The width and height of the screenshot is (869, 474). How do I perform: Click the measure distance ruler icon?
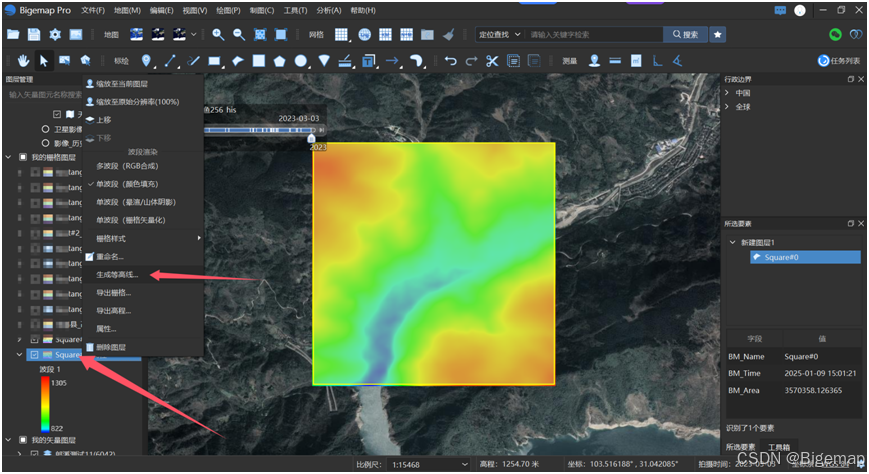tap(615, 60)
